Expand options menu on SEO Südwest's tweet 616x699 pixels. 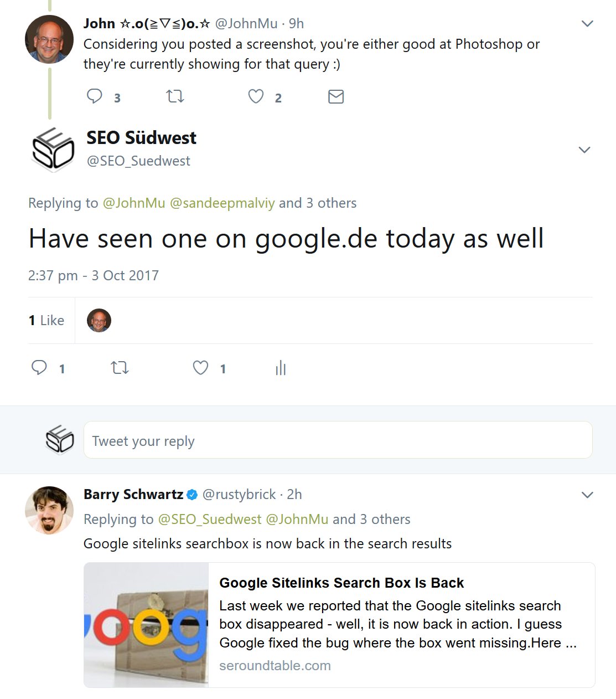pos(585,150)
